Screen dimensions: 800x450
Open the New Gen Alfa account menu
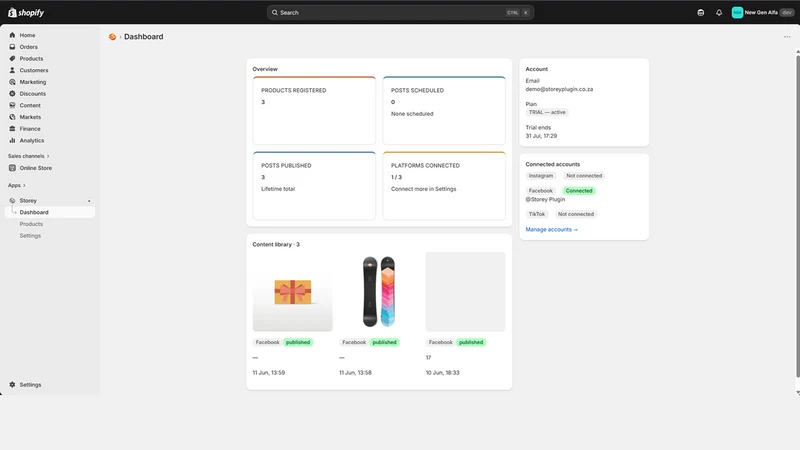[763, 13]
